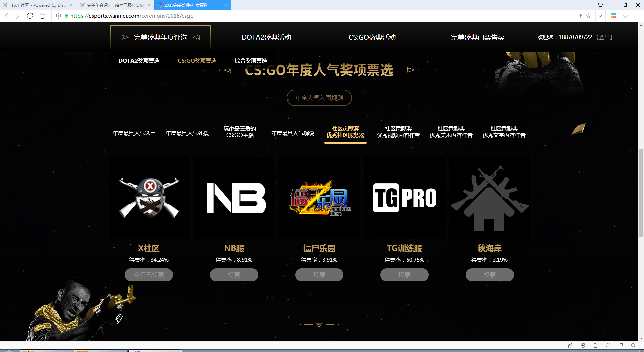Open the hamburger menu at the toolbar's right end

point(636,16)
